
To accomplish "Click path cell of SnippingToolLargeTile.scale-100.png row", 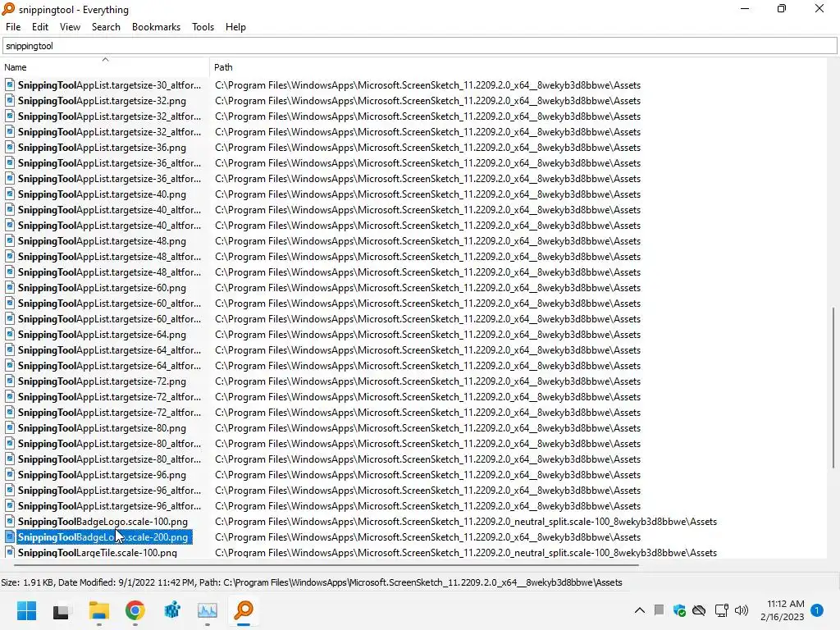I will tap(466, 552).
